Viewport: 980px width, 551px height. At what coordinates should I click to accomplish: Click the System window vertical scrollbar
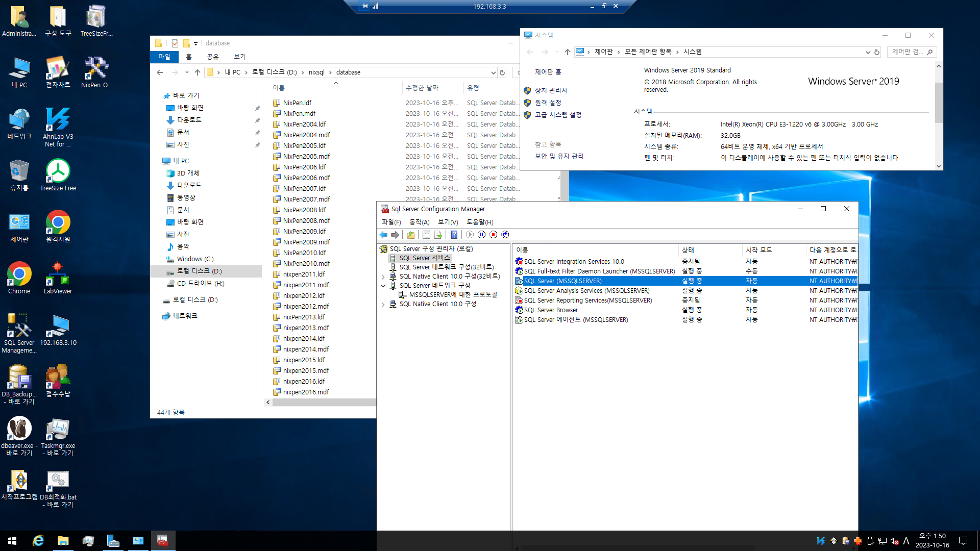939,102
